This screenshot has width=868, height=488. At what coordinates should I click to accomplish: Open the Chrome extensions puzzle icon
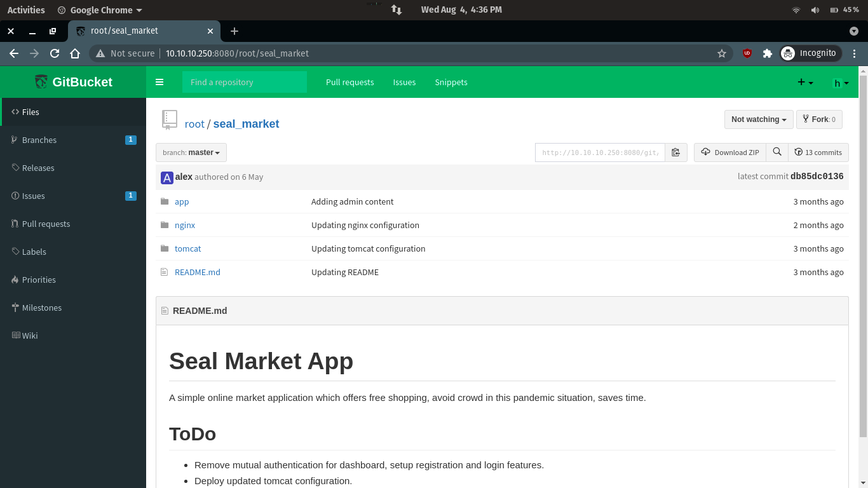(x=767, y=53)
